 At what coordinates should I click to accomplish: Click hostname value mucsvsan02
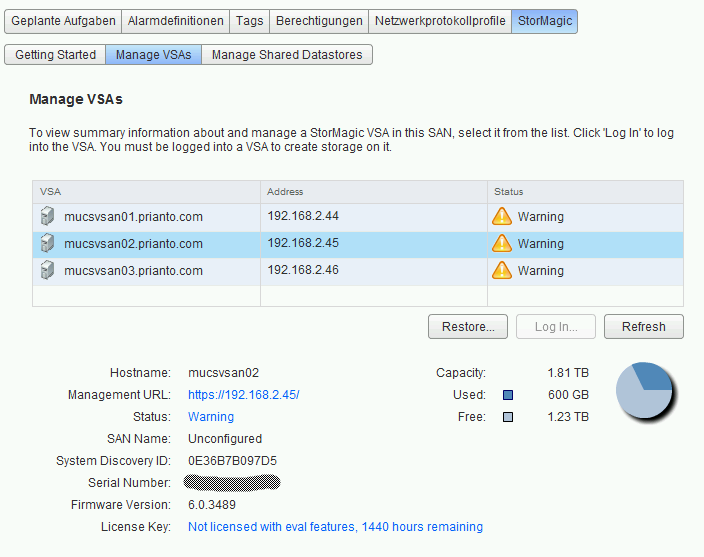tap(223, 373)
